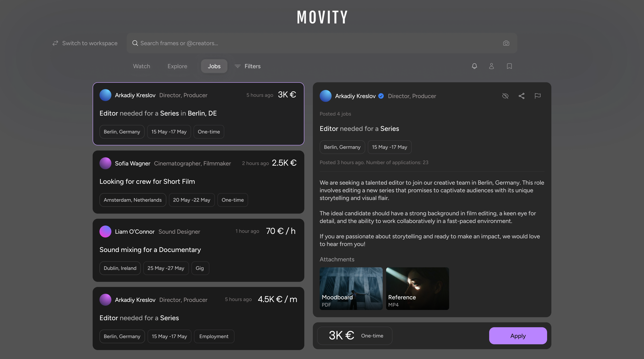Click the Berlin, Germany tag in detail panel

(342, 147)
